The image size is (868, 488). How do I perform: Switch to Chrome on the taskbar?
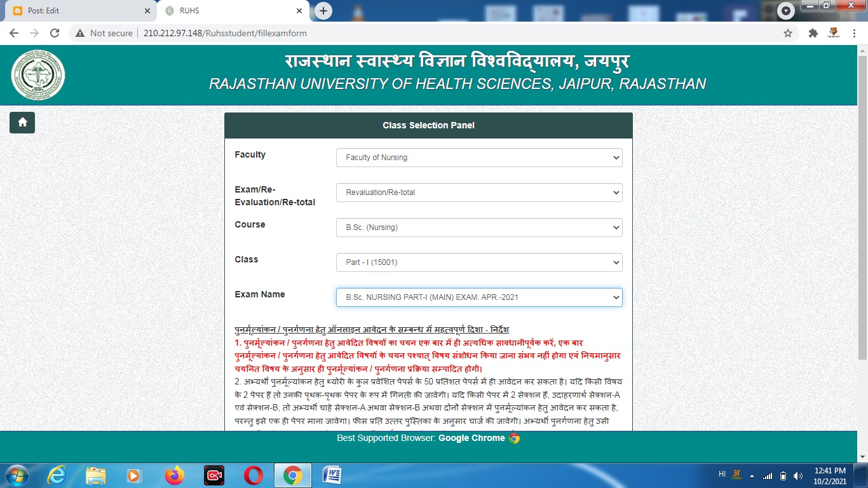292,475
